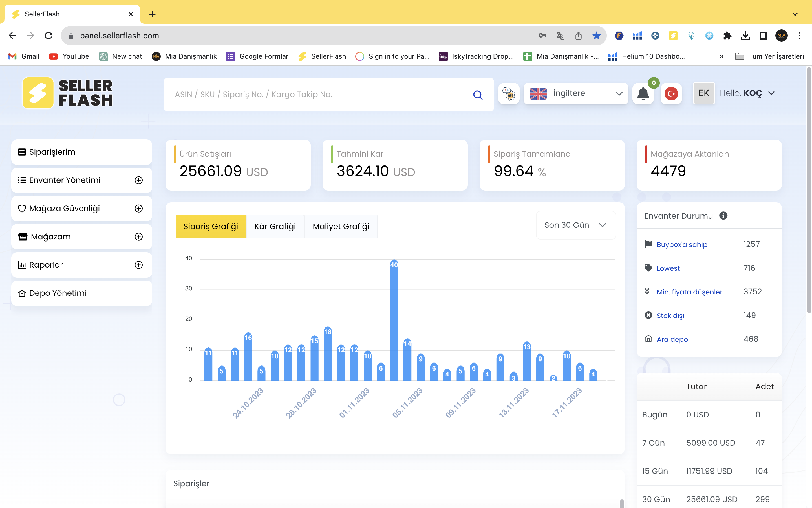
Task: Open a new browser tab
Action: tap(152, 14)
